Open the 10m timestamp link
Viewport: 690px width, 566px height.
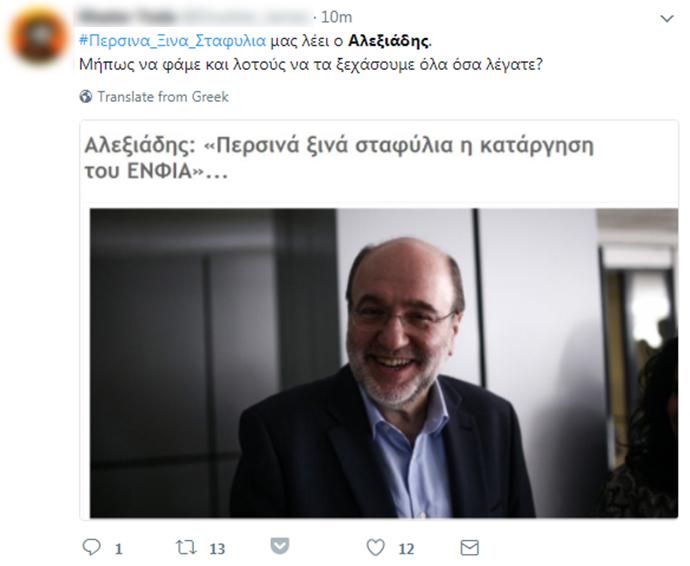point(336,17)
